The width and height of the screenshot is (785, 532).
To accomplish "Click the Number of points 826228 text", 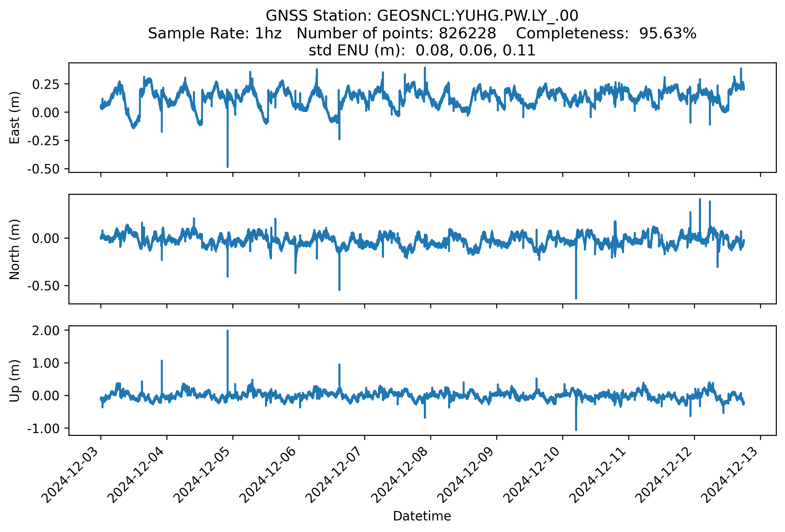I will click(x=396, y=33).
